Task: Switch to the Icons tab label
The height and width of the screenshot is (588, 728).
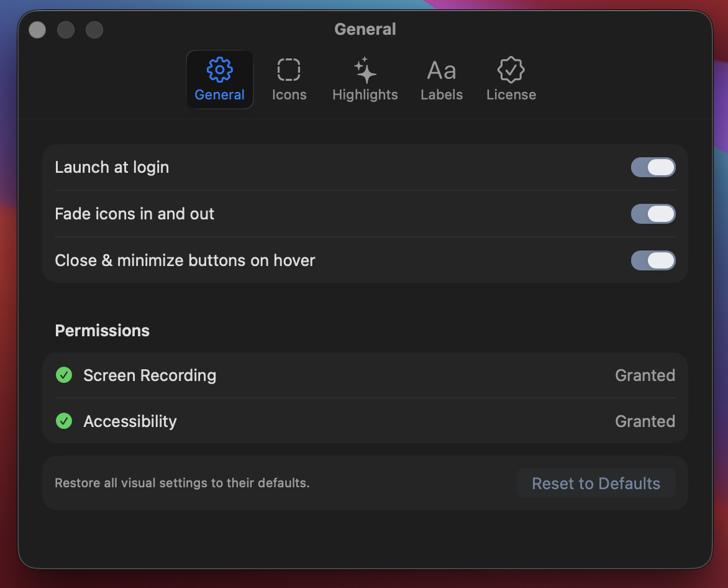Action: pyautogui.click(x=289, y=94)
